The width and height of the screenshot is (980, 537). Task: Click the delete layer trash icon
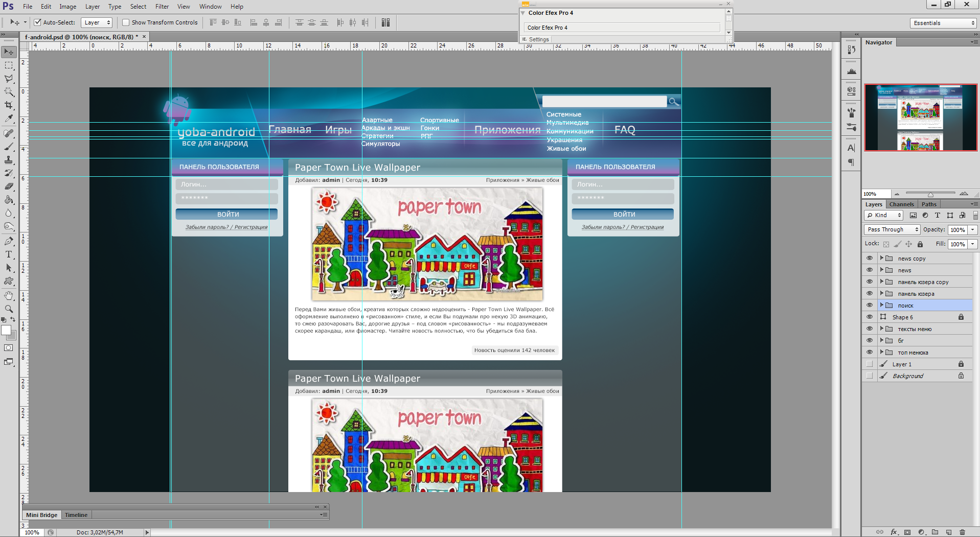[962, 532]
